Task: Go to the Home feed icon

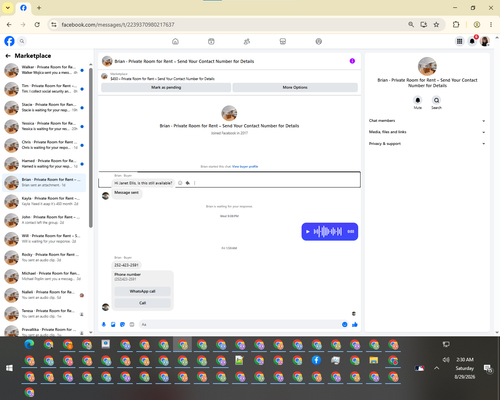Action: (x=175, y=41)
